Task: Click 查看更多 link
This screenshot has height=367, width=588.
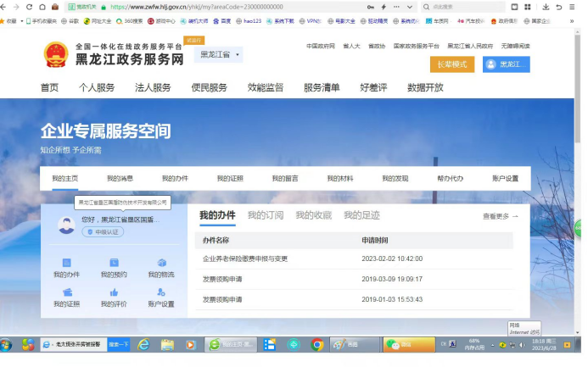Action: pos(500,216)
